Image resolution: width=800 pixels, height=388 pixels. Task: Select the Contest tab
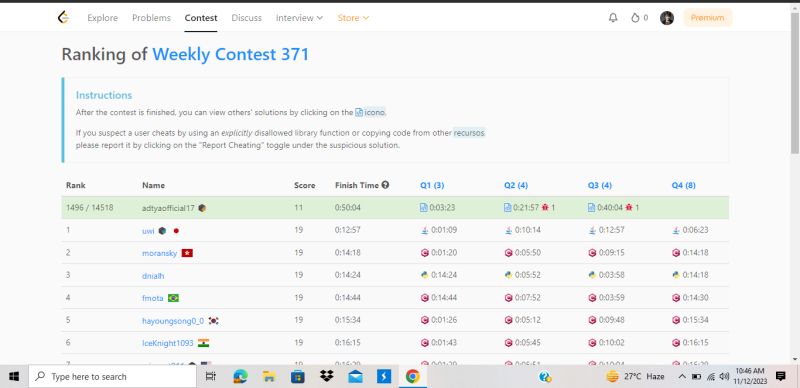[x=201, y=18]
